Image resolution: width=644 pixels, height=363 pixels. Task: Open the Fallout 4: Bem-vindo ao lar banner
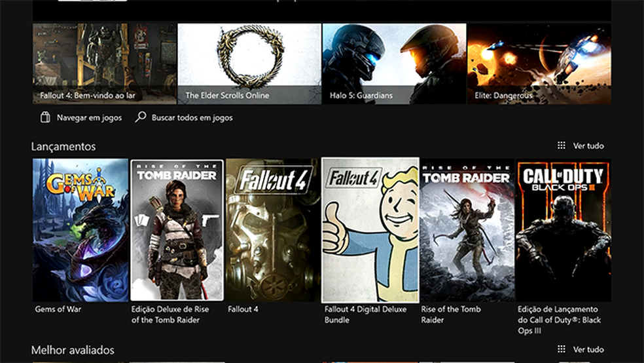[x=105, y=64]
